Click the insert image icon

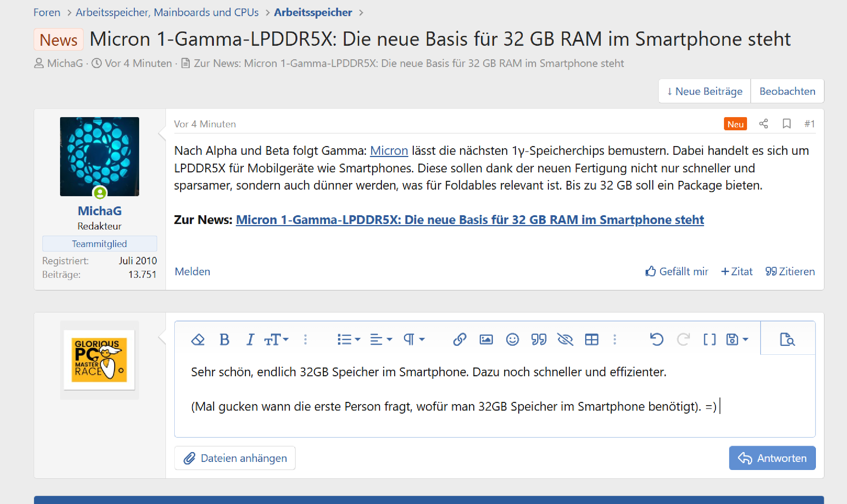(x=486, y=339)
